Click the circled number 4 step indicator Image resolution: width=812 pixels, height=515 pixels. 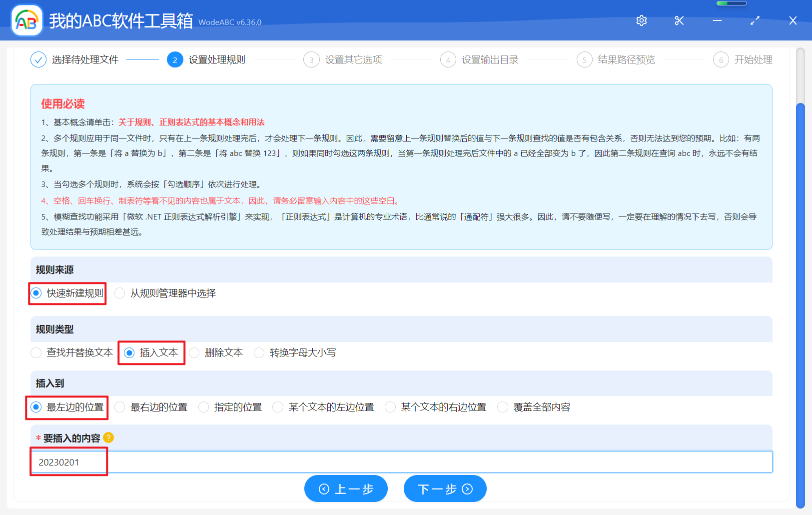(448, 59)
